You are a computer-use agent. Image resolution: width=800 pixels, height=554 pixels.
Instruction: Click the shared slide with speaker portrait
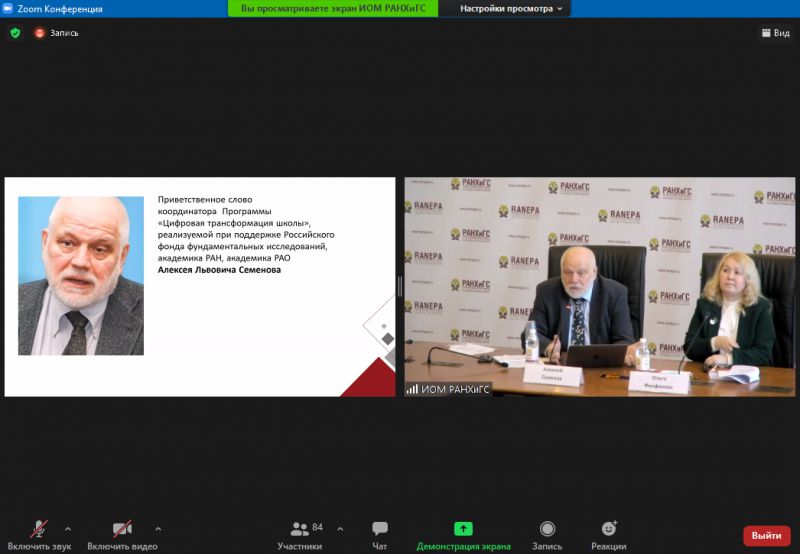(200, 287)
